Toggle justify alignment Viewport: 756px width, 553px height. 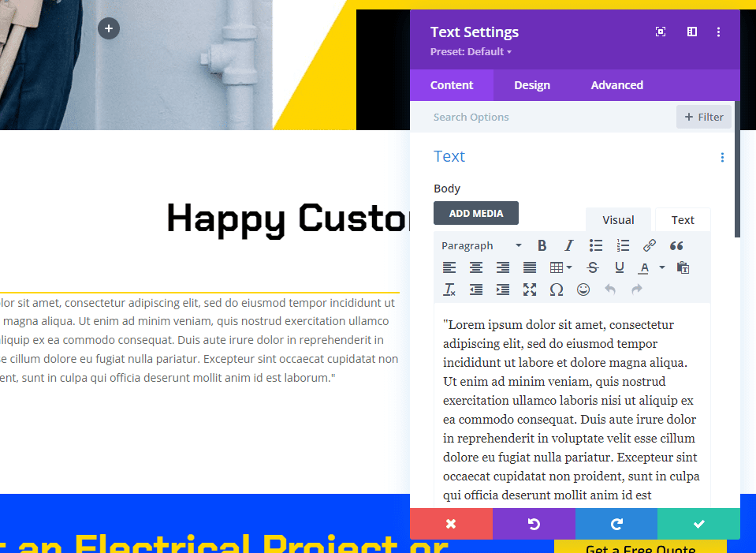529,267
